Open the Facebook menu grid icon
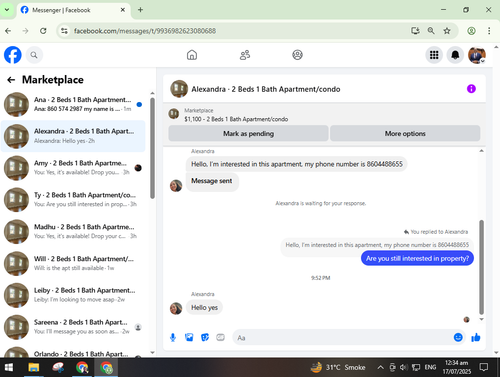Viewport: 500px width, 377px height. [434, 55]
